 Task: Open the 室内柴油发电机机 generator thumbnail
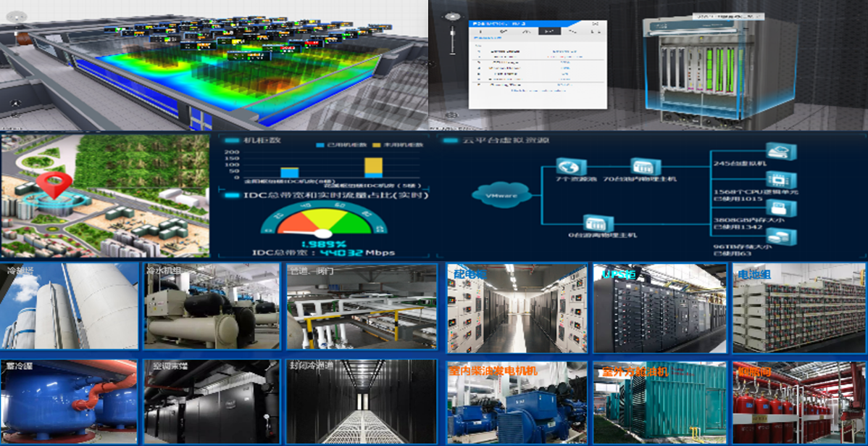pyautogui.click(x=515, y=402)
